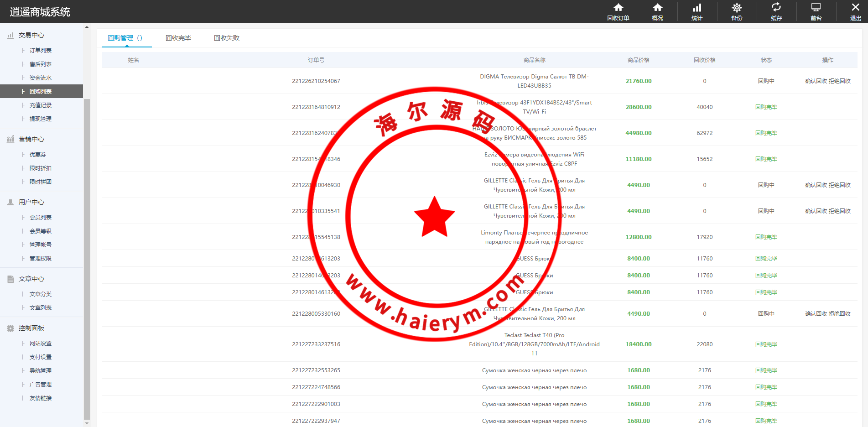This screenshot has width=868, height=427.
Task: Click 确认回收 for the DIGMA television order
Action: click(816, 81)
